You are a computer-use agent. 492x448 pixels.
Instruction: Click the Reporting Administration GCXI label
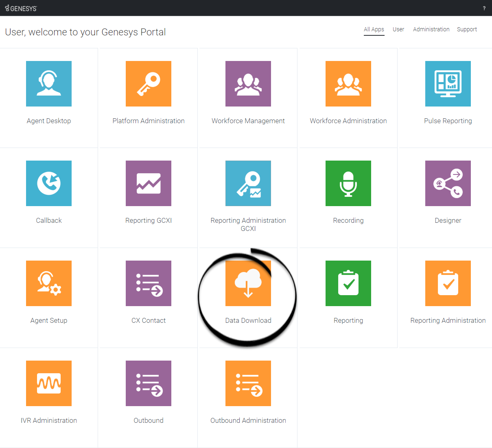(248, 224)
